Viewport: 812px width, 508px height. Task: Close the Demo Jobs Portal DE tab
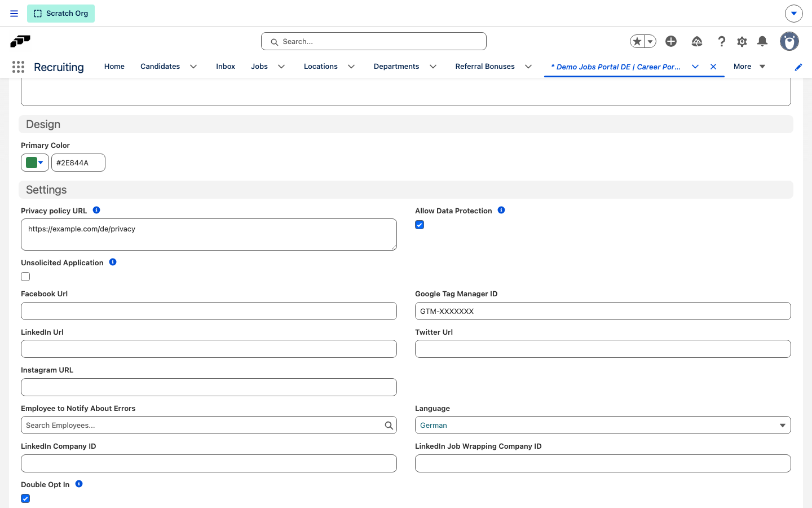point(713,67)
